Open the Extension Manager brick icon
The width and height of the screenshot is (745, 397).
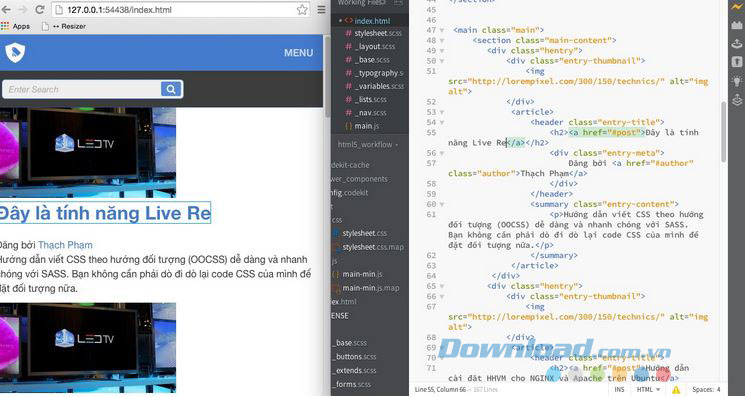coord(737,25)
